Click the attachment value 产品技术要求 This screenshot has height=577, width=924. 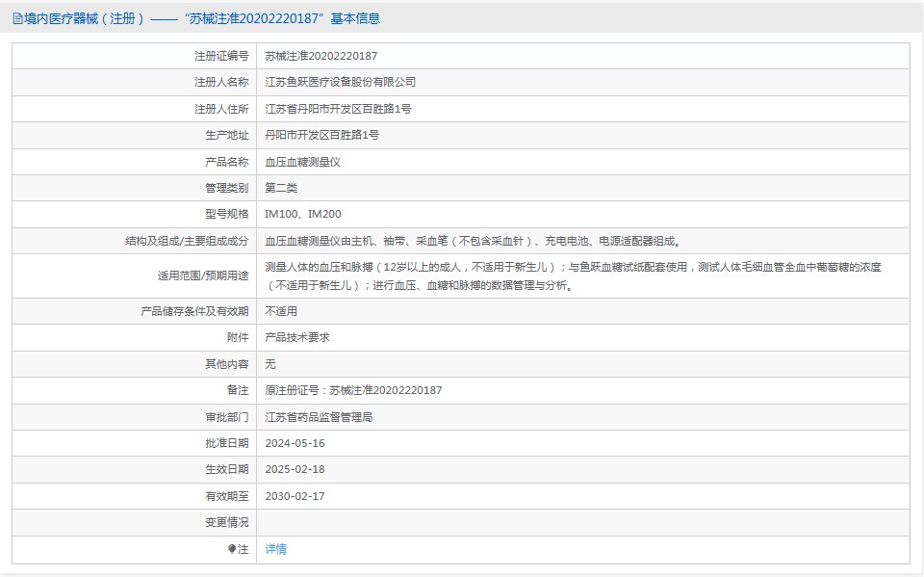296,337
